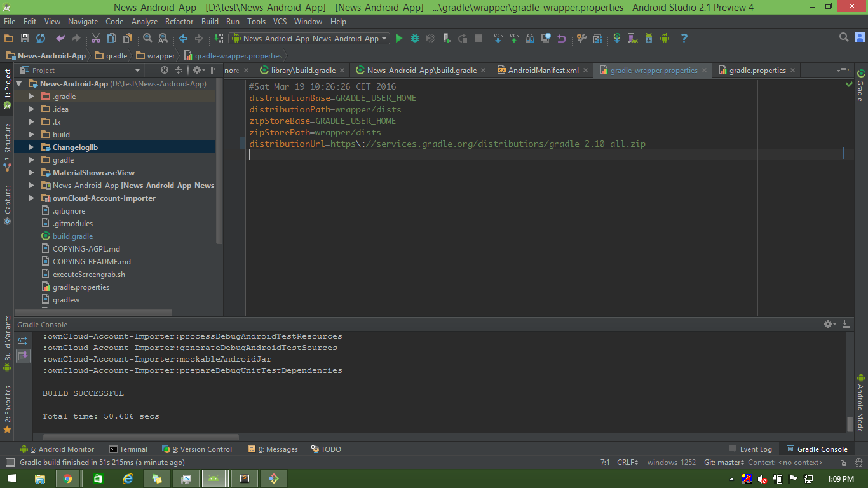Image resolution: width=868 pixels, height=488 pixels.
Task: Open the Refactor menu
Action: [x=179, y=22]
